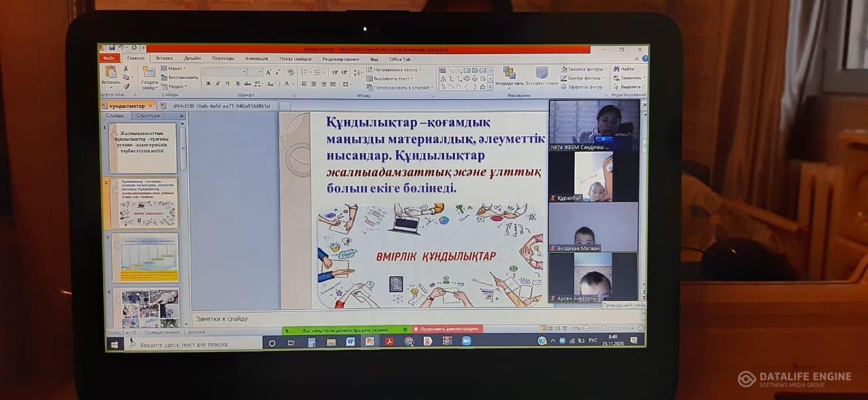Toggle italic К formatting
Image resolution: width=868 pixels, height=400 pixels.
[218, 84]
